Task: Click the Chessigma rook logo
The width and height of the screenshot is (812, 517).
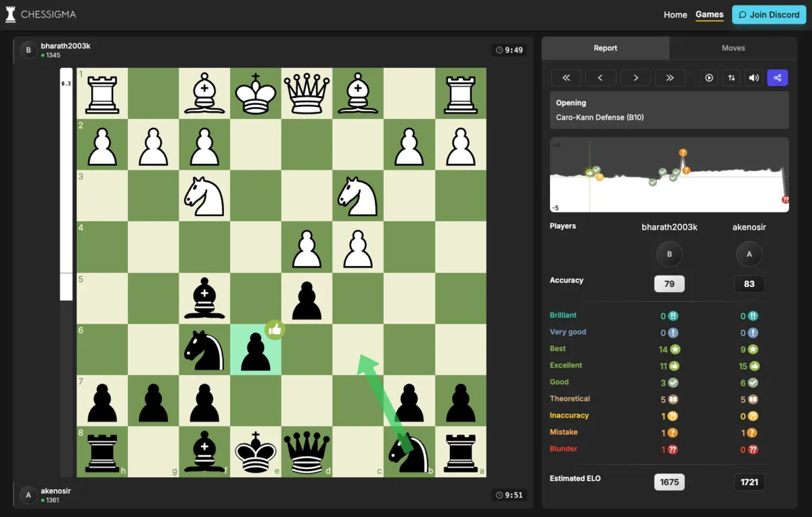Action: tap(11, 14)
